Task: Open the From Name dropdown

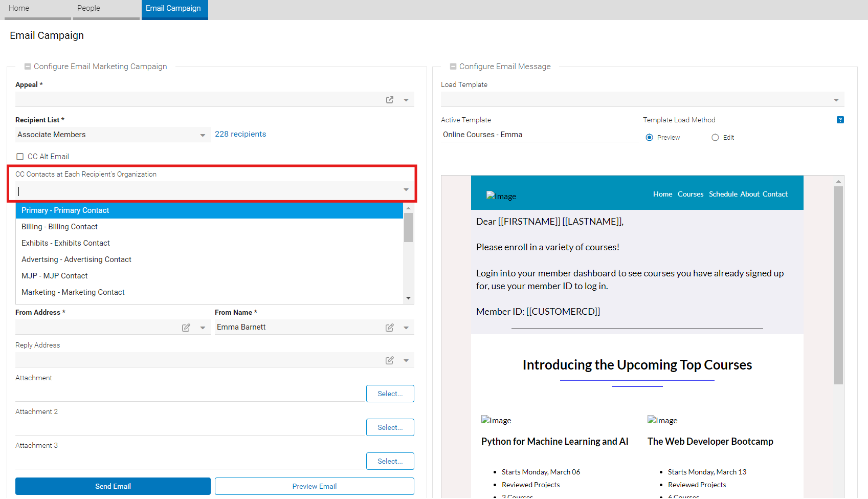Action: click(x=406, y=328)
